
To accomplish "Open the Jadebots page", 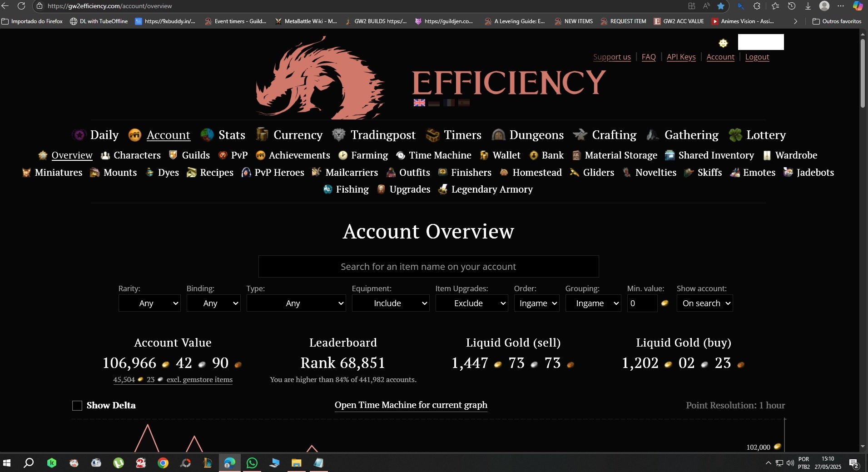I will 815,173.
